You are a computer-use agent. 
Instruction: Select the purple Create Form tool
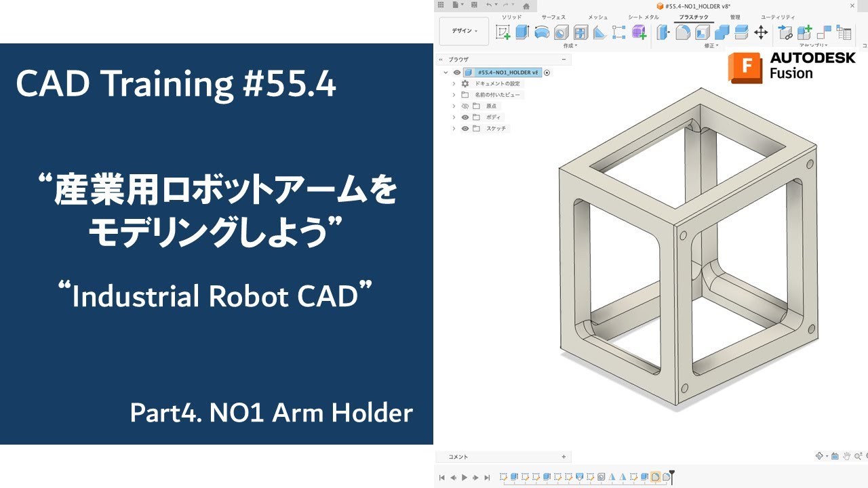coord(639,32)
